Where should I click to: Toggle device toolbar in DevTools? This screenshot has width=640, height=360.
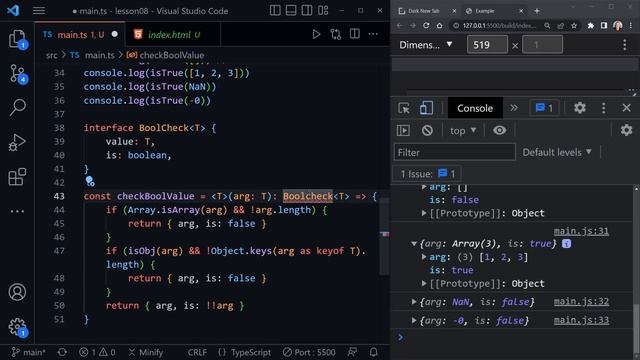point(426,108)
